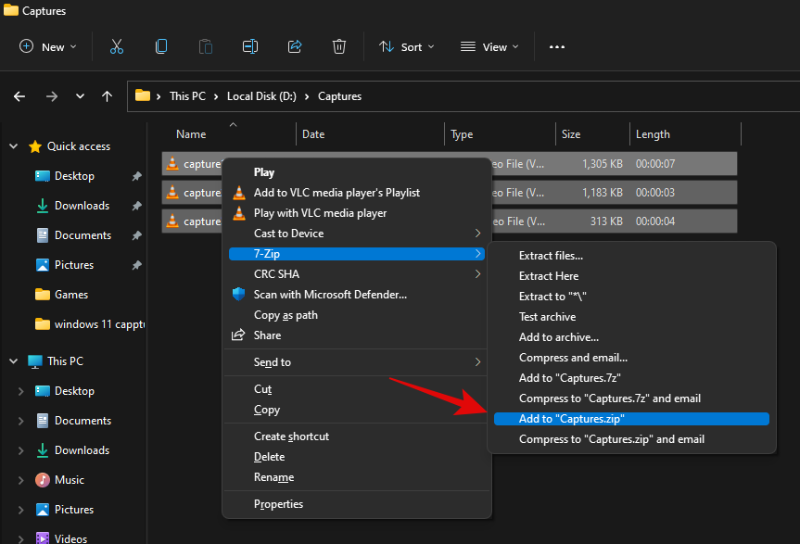Open Properties from the context menu
This screenshot has width=800, height=544.
pos(278,504)
